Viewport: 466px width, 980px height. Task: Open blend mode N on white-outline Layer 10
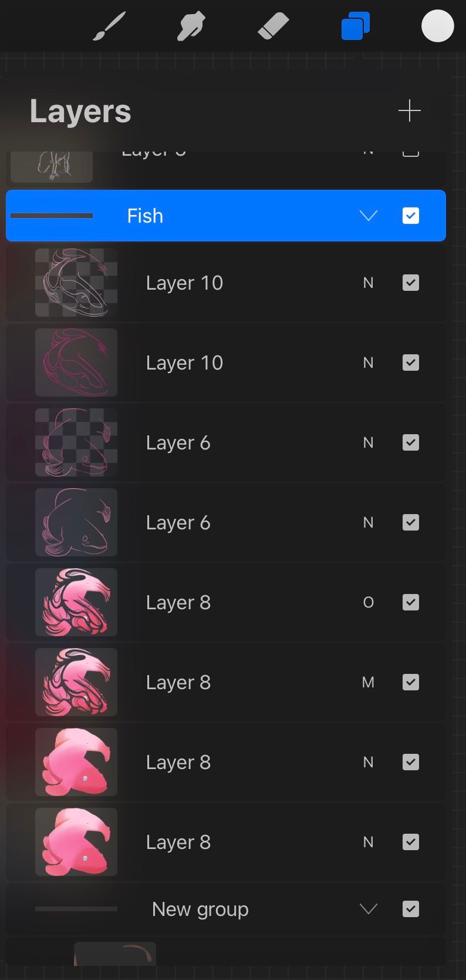click(x=368, y=283)
